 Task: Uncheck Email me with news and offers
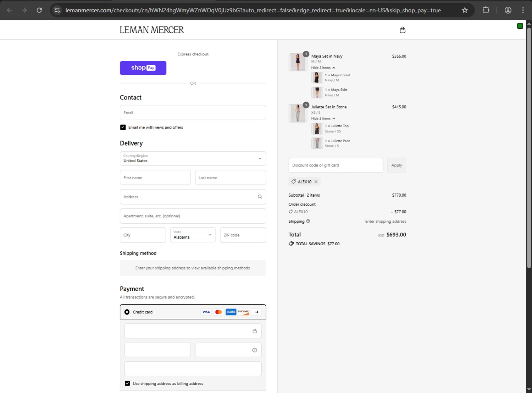point(123,127)
